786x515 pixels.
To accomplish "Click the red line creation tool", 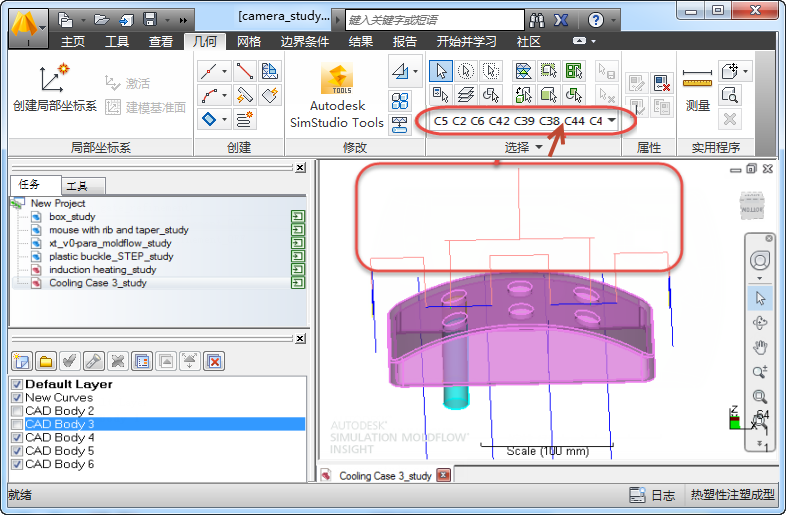I will (x=245, y=71).
